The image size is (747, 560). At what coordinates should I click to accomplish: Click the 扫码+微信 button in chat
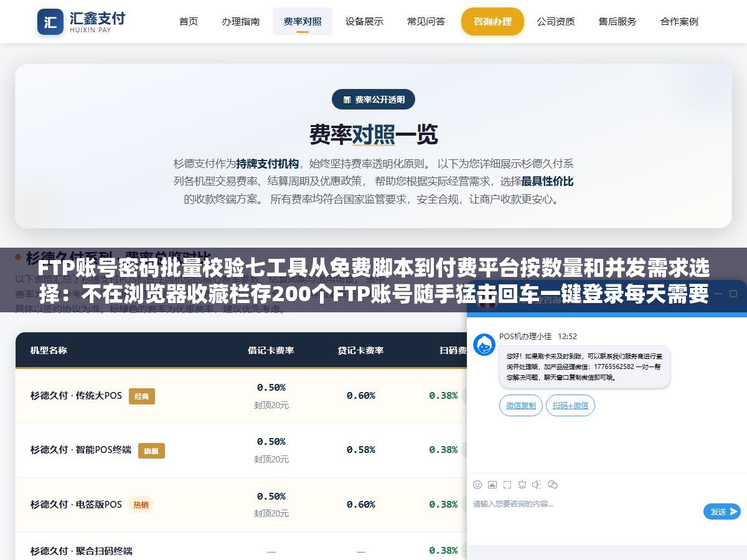click(x=571, y=406)
